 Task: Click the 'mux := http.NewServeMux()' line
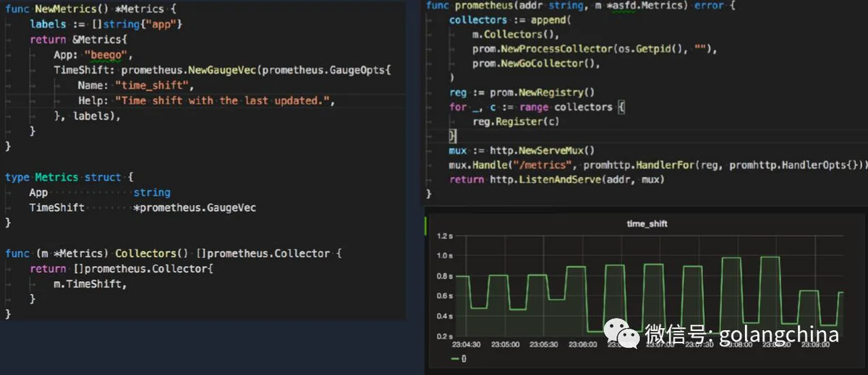(x=522, y=150)
